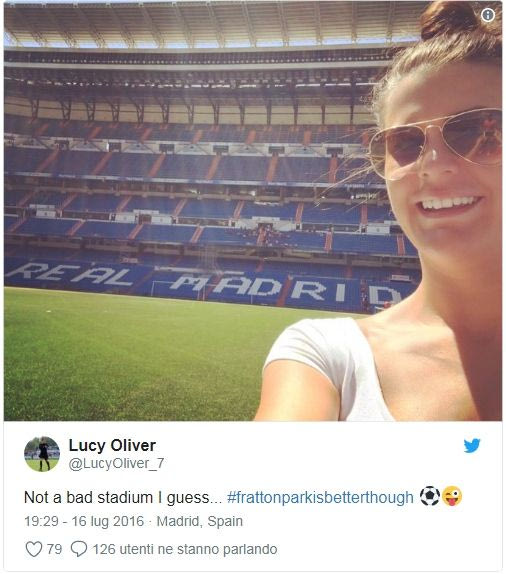Click the Lucy Oliver display name
Viewport: 506px width, 574px height.
112,446
